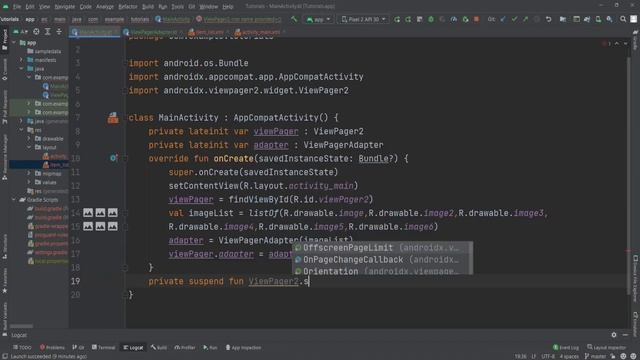Open the Problems tool window
640x360 pixels.
coord(52,348)
